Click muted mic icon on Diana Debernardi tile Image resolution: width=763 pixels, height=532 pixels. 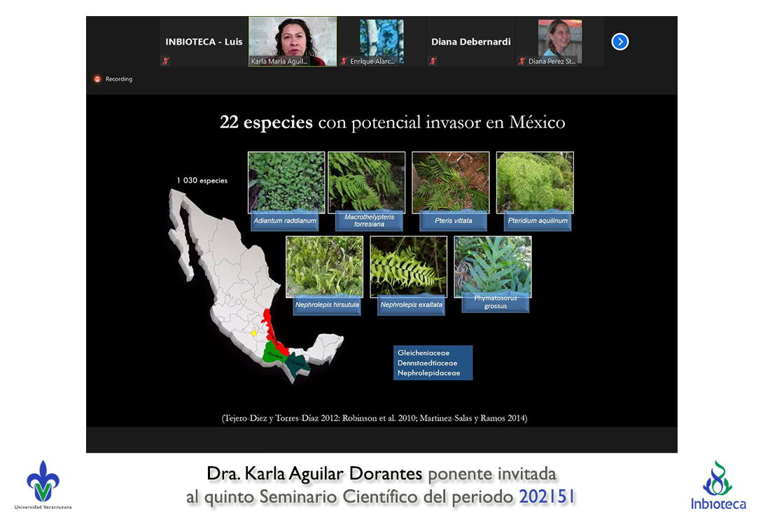coord(433,62)
